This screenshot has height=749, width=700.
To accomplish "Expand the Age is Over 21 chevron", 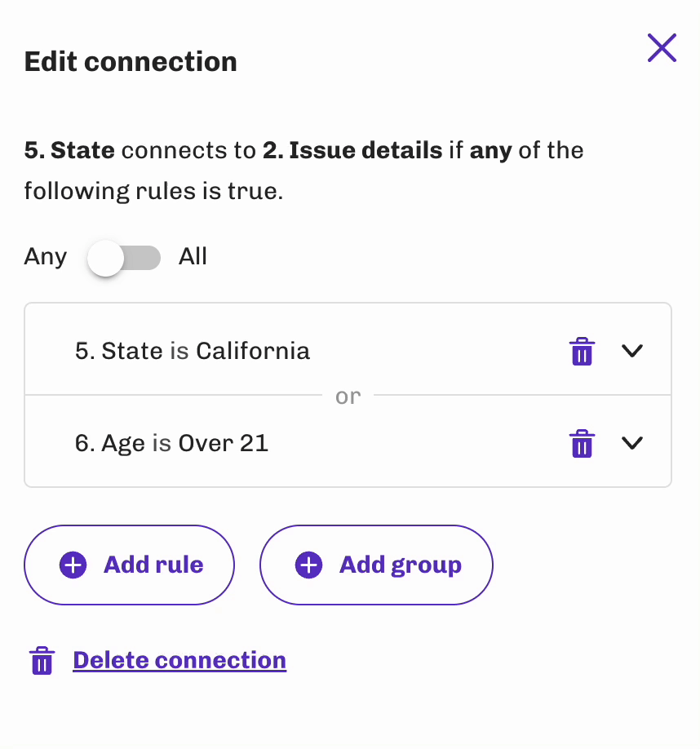I will [x=632, y=443].
